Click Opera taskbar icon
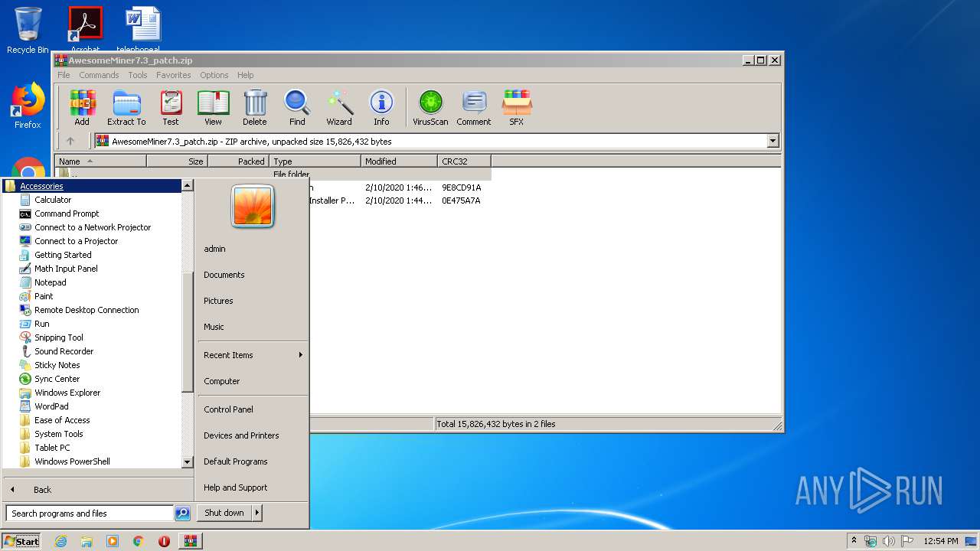This screenshot has height=551, width=980. (164, 541)
